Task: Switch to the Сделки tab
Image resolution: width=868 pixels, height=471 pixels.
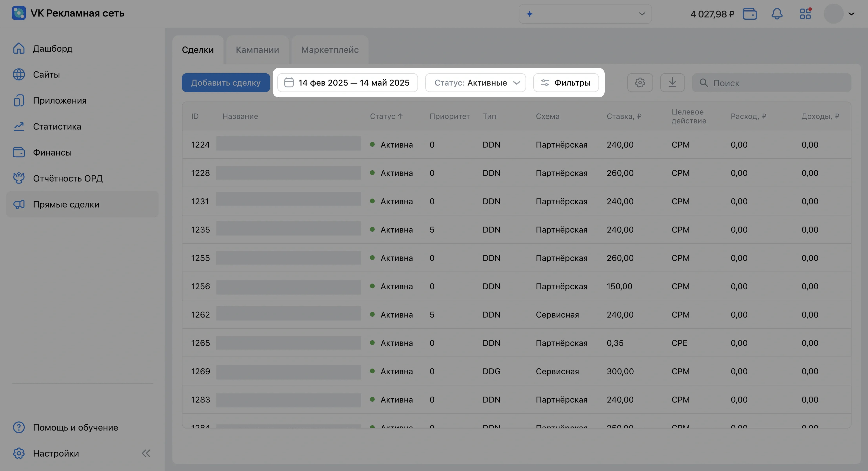Action: tap(198, 50)
